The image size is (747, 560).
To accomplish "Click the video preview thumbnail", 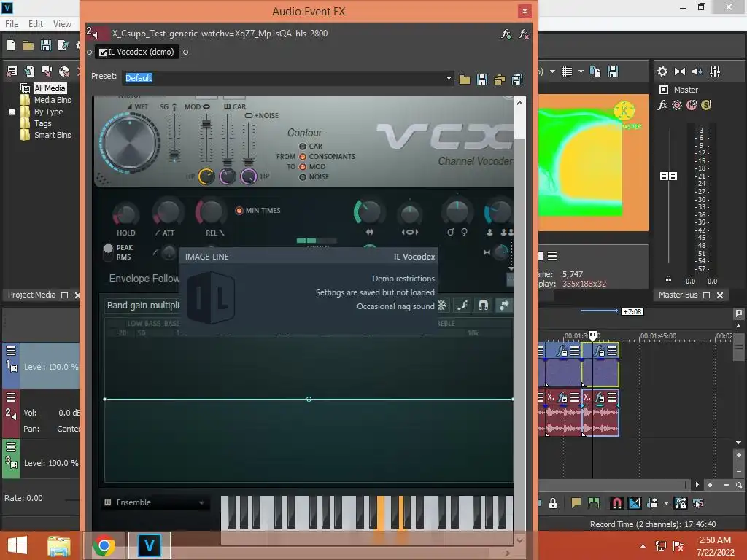I will pos(594,163).
